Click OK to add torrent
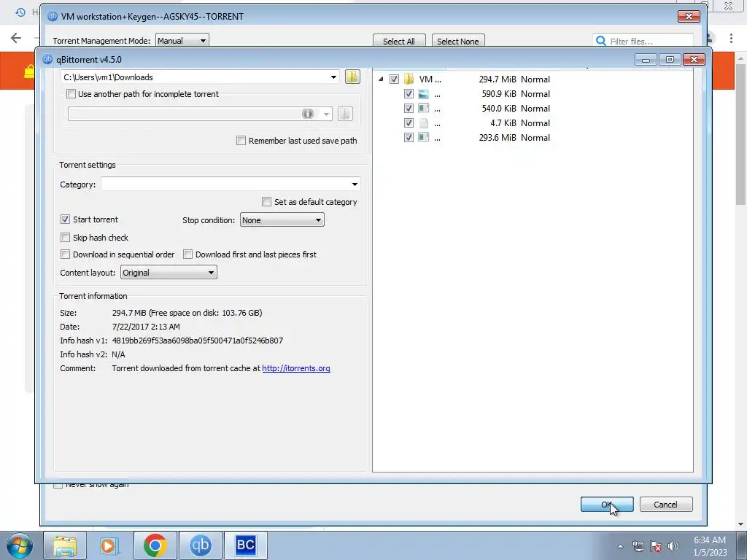The width and height of the screenshot is (747, 560). (607, 505)
